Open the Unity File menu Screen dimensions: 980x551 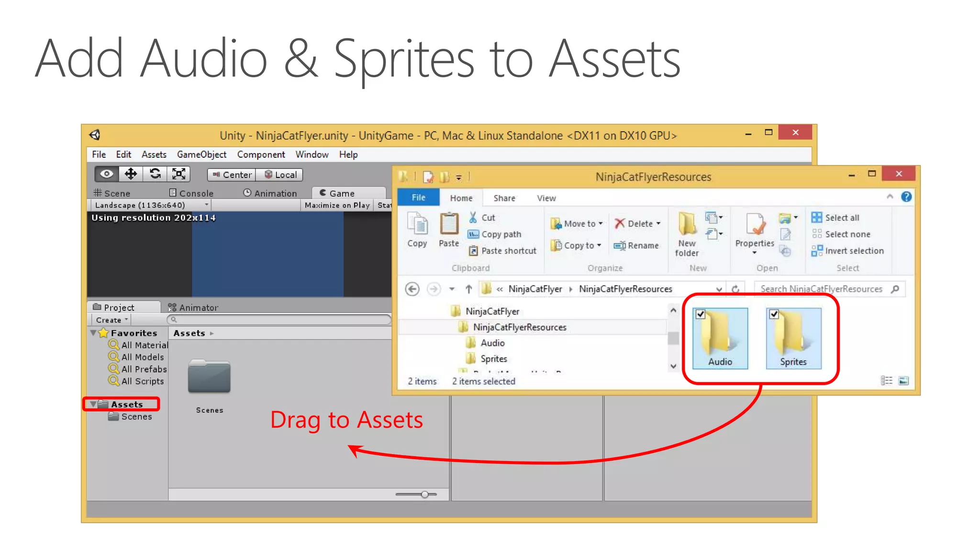(99, 154)
